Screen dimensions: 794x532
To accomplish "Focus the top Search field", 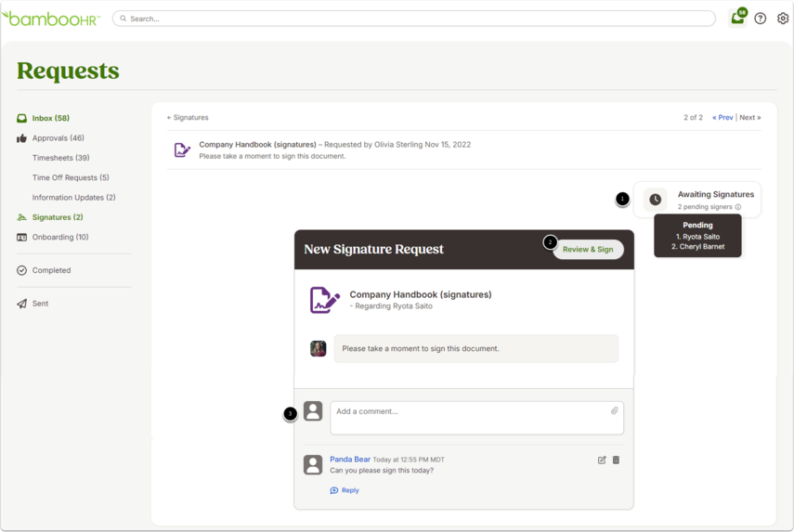I will coord(413,19).
